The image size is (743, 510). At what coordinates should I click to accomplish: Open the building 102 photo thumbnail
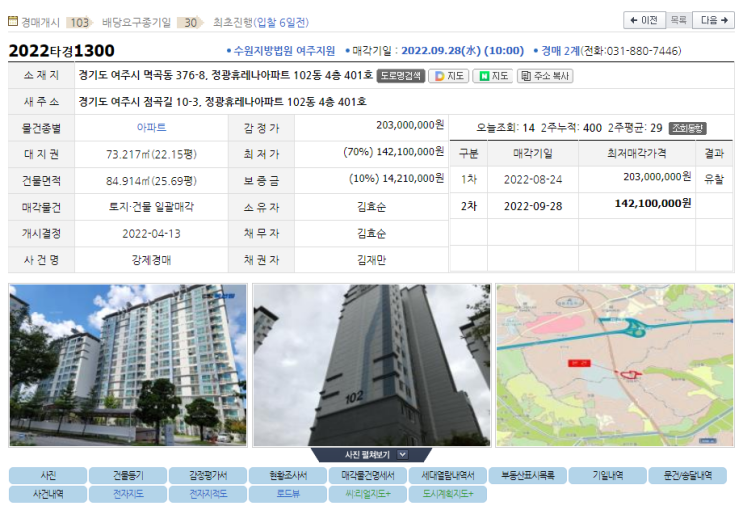(372, 365)
